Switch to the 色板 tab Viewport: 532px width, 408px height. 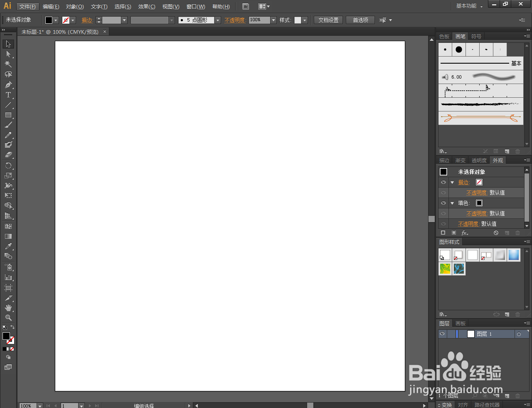tap(444, 37)
